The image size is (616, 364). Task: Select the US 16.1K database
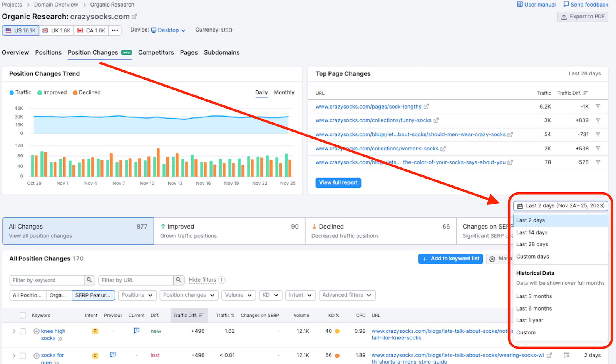(20, 30)
